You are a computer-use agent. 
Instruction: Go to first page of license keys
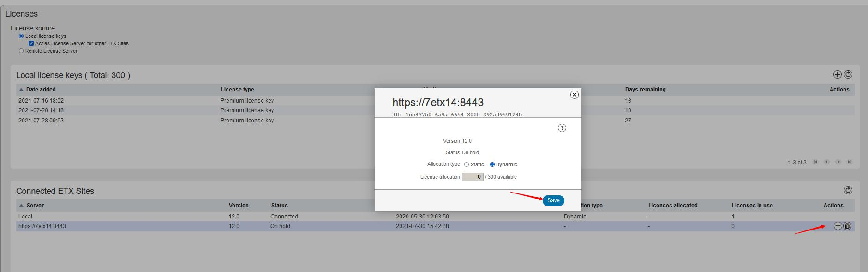pos(816,162)
